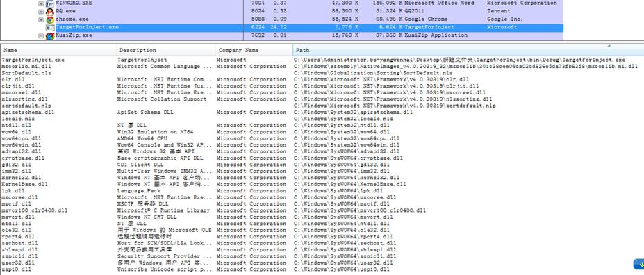Viewport: 644px width, 275px height.
Task: Click the Win32 Emulation on NT64 description
Action: pyautogui.click(x=155, y=132)
